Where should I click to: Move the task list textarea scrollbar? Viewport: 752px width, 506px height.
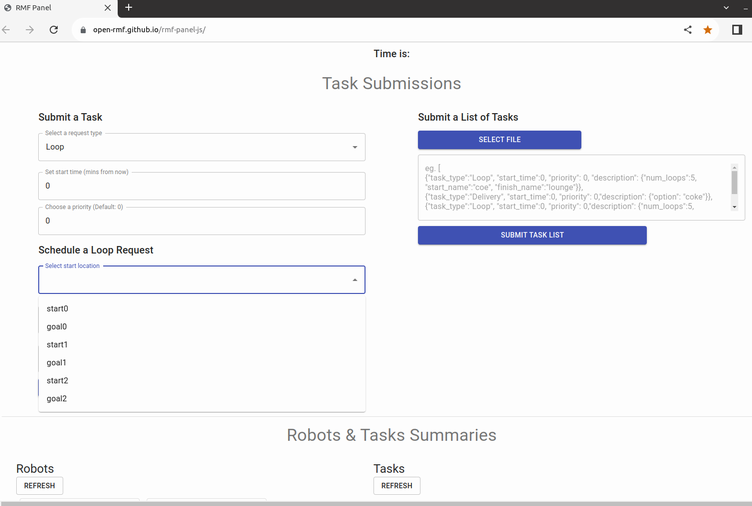click(x=734, y=182)
